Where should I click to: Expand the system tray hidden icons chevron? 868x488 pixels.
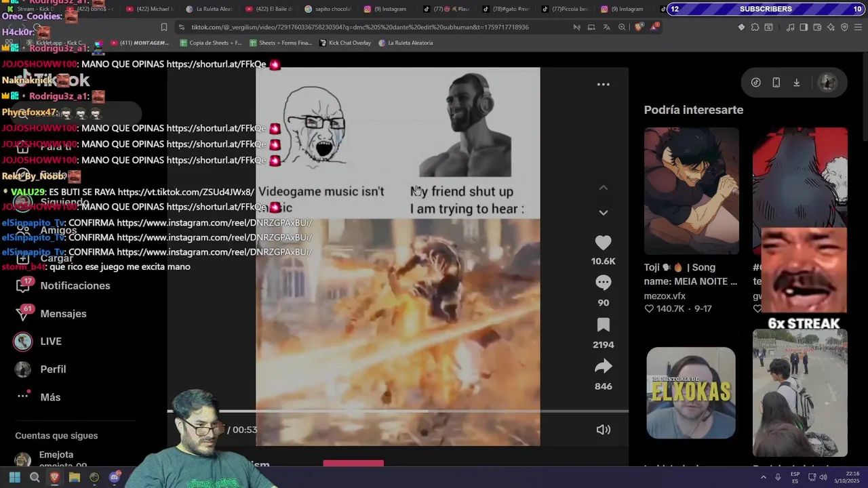[x=763, y=477]
